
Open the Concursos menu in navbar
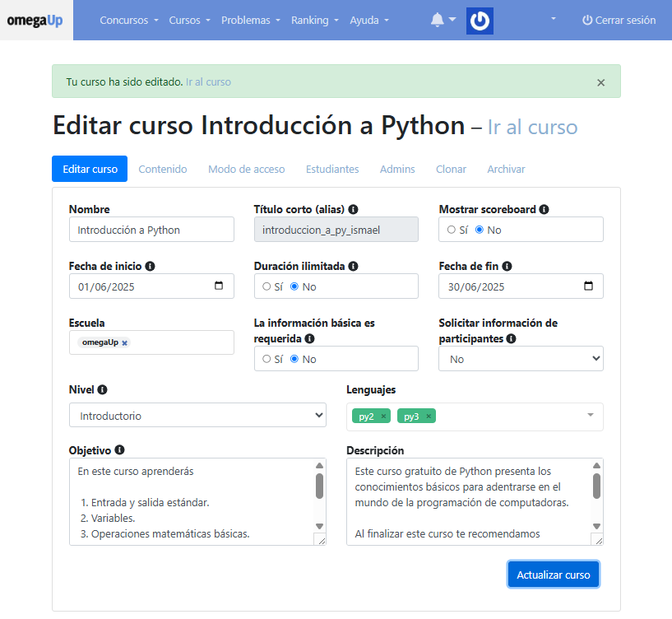pos(129,21)
